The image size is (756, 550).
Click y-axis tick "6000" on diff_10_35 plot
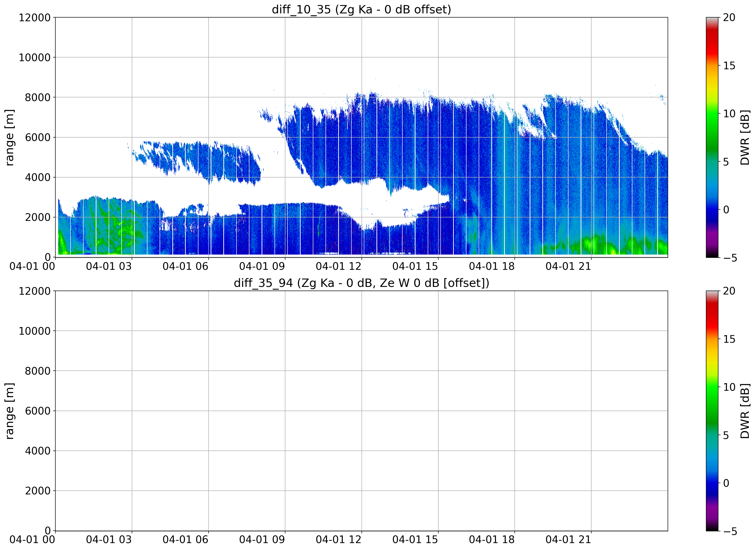click(x=38, y=137)
